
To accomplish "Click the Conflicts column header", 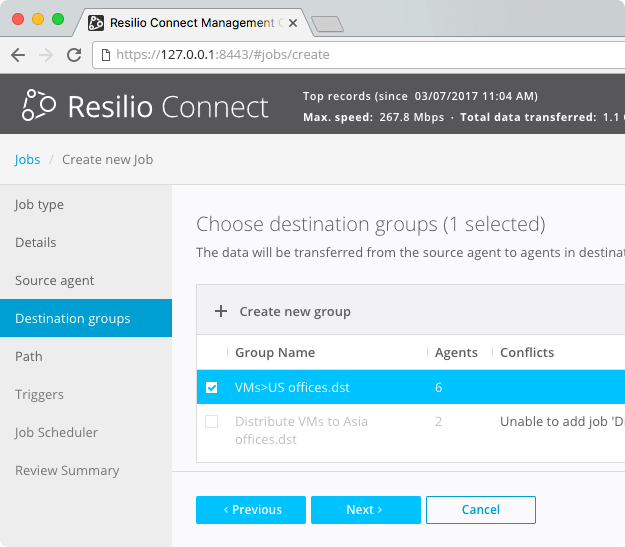I will tap(527, 352).
